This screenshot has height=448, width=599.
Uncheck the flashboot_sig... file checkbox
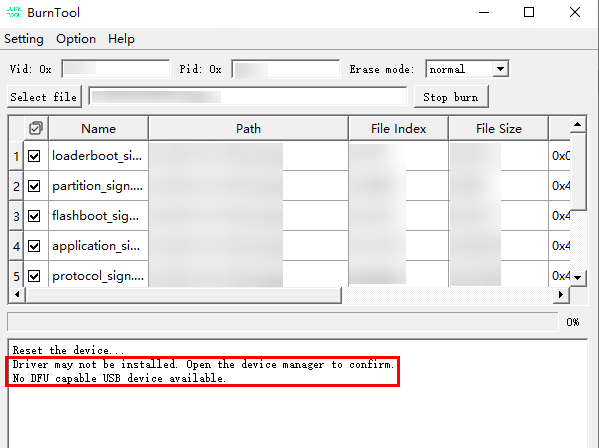[x=34, y=216]
